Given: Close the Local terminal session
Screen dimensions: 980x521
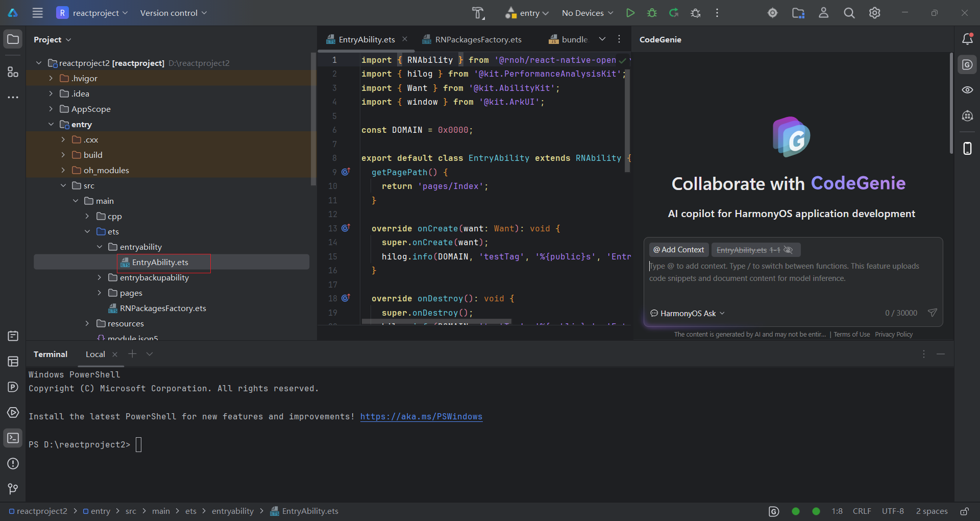Looking at the screenshot, I should pos(115,354).
